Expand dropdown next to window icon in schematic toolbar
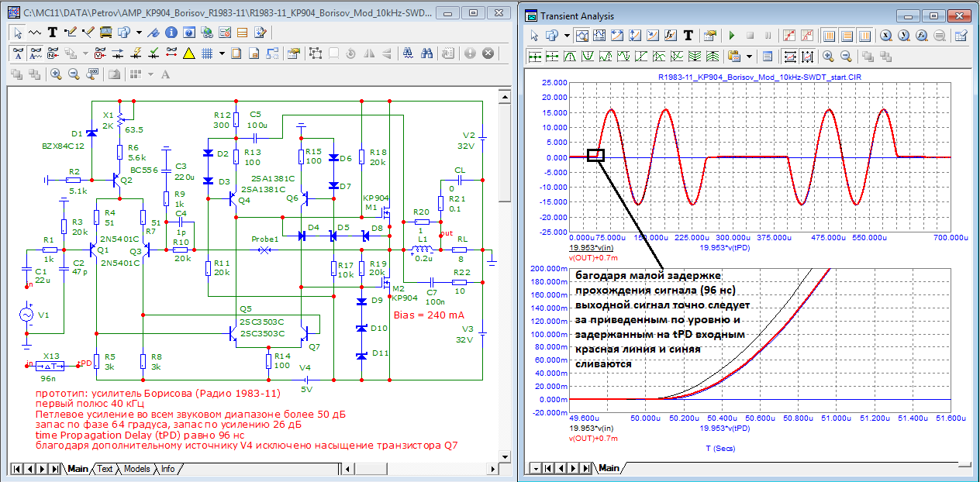 tap(139, 33)
